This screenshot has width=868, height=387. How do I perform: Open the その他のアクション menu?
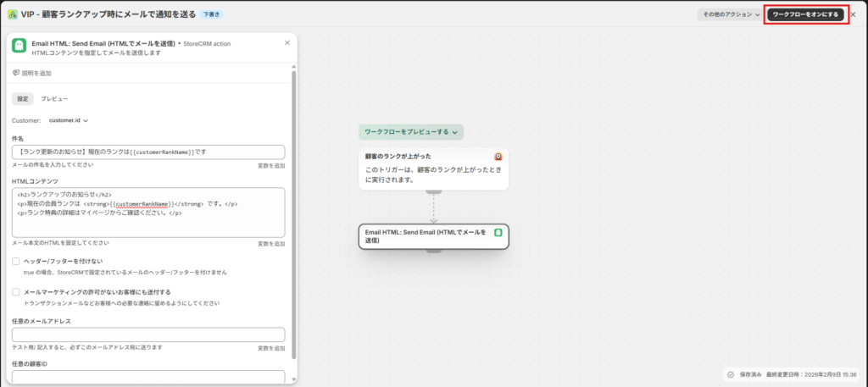point(729,14)
